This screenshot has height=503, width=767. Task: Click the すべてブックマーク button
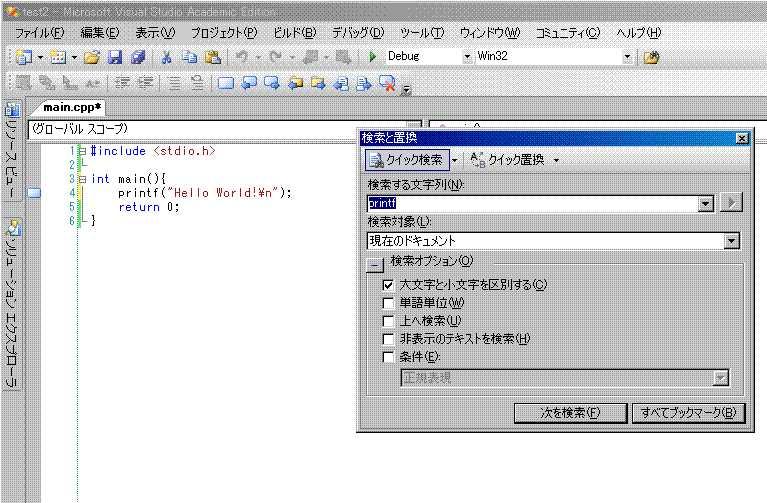(x=688, y=413)
